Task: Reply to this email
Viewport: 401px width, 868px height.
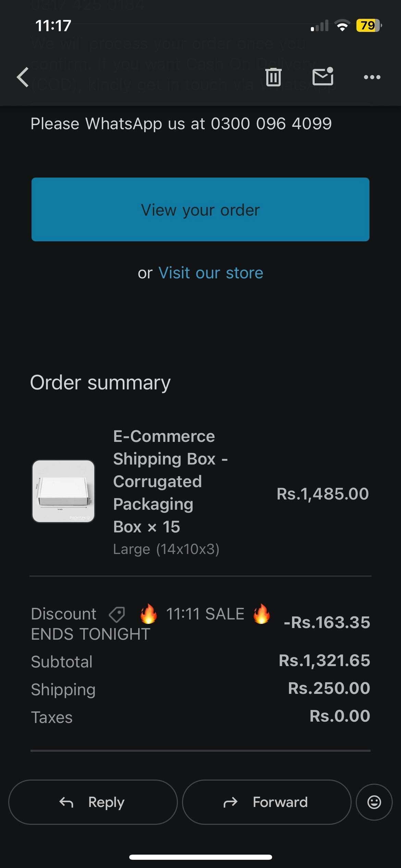Action: [x=93, y=802]
